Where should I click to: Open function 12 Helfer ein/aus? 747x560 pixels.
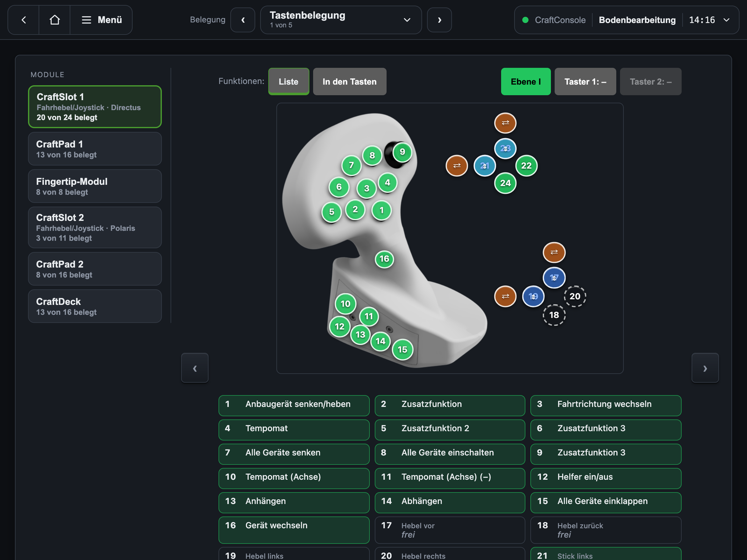pos(606,478)
